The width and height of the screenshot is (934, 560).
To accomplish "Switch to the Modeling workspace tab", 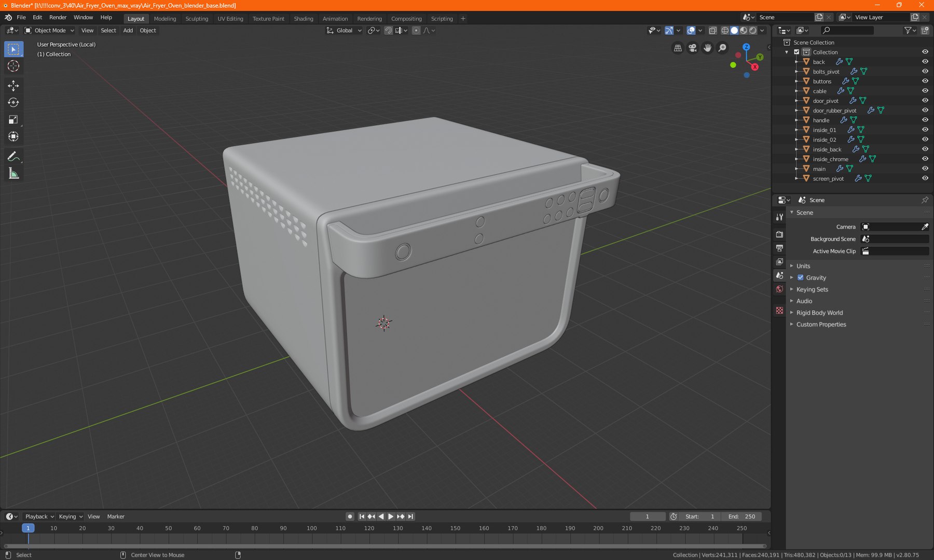I will coord(165,19).
